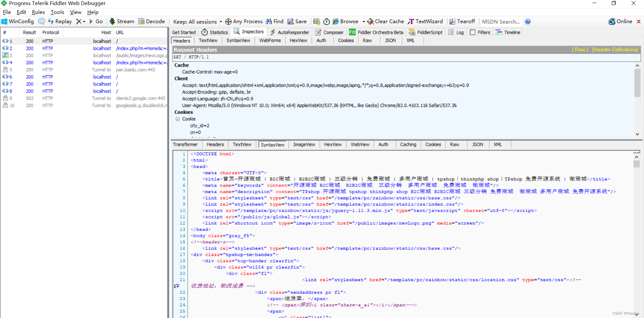Open the FiddlerScript tab

pos(426,32)
